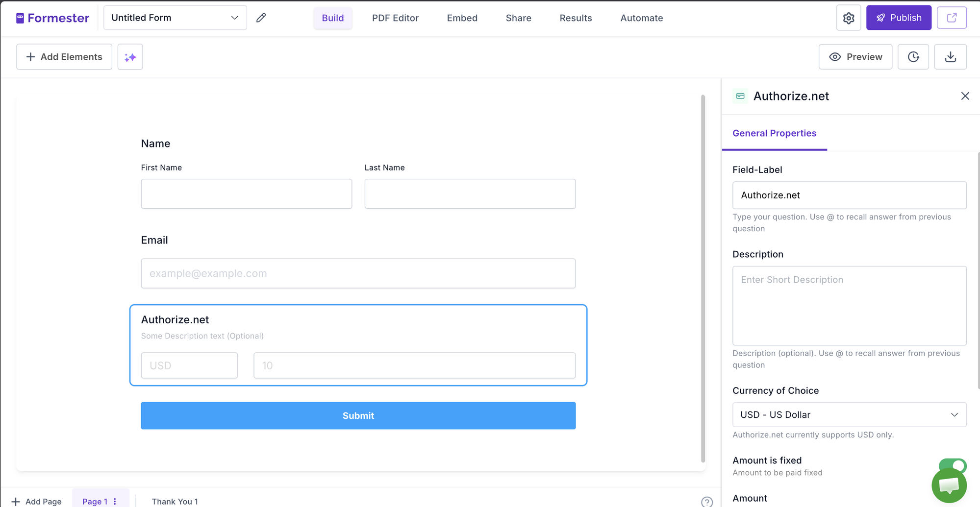The image size is (980, 507).
Task: Click the form canvas vertical scrollbar
Action: pos(703,278)
